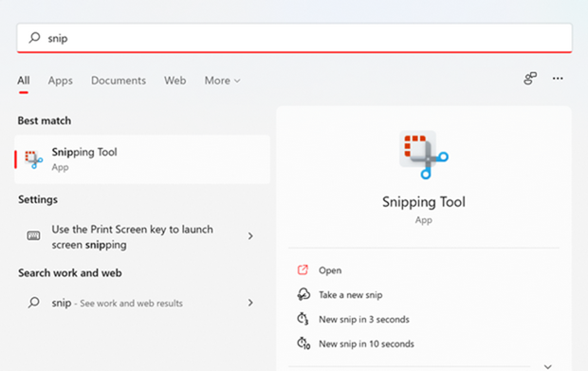Click the 'Best match' heading

[x=45, y=121]
